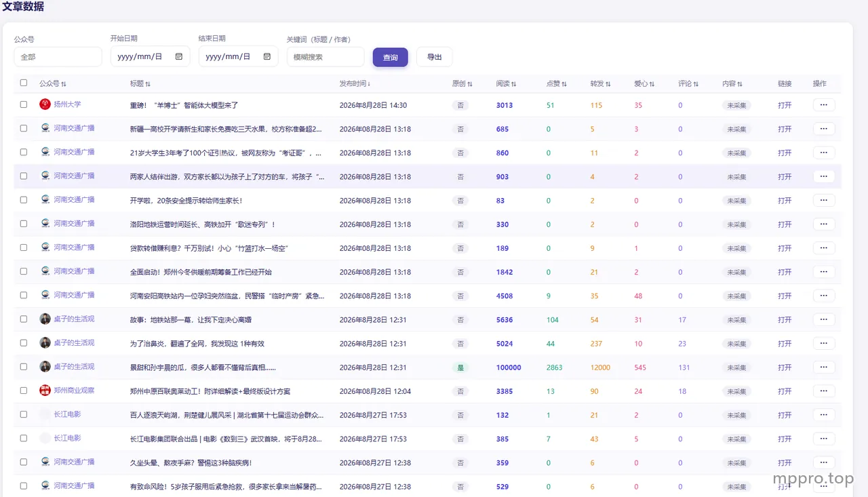Show ··· actions for 景甜和孙宇晨的瓜 article
Screen dimensions: 868x497
pos(824,367)
